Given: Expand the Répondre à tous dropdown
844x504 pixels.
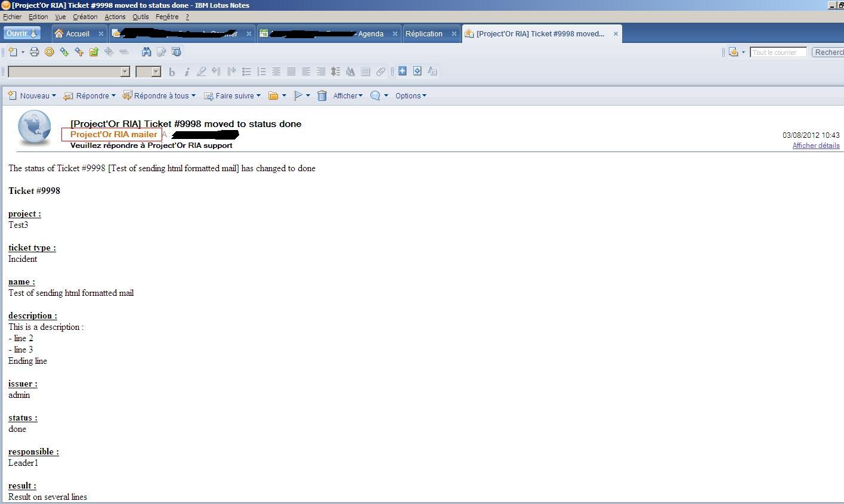Looking at the screenshot, I should click(193, 95).
